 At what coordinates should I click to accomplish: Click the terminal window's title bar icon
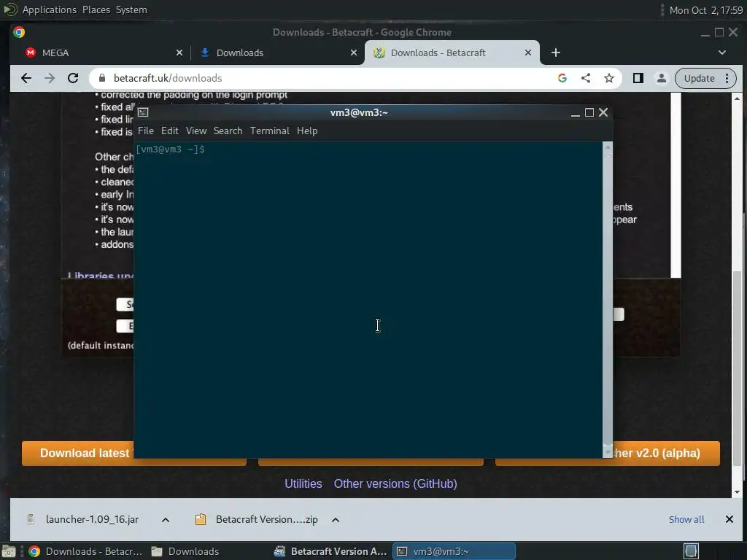pos(143,112)
